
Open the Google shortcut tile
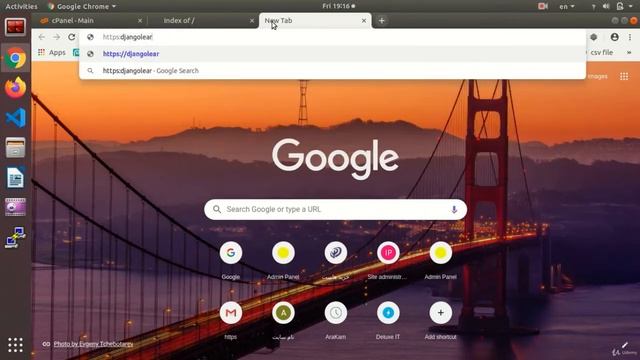[x=231, y=260]
